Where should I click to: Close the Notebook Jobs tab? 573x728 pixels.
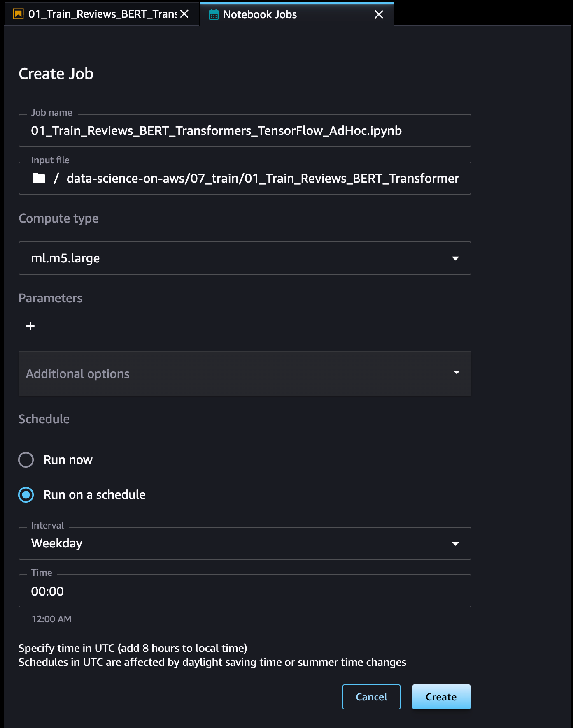point(379,14)
